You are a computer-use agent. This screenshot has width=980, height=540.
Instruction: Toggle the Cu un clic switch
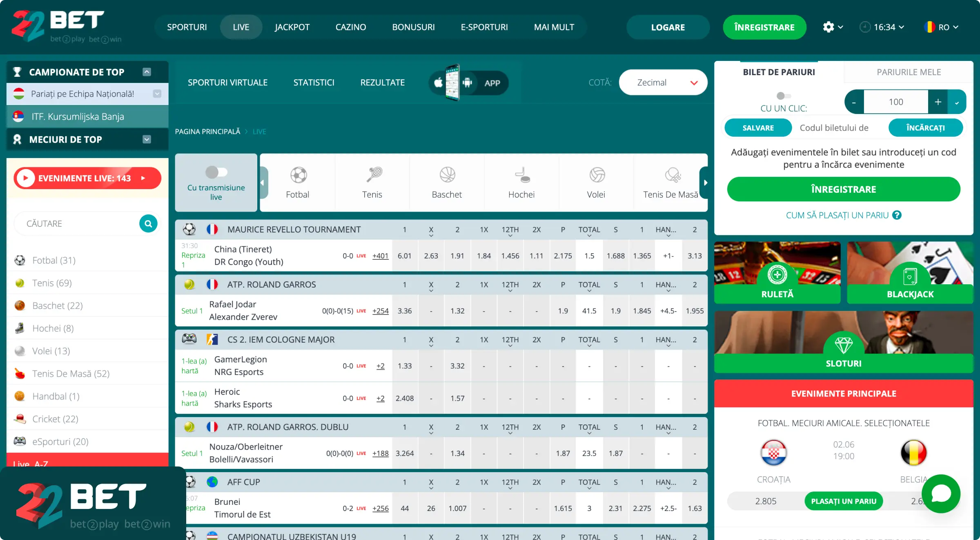tap(784, 96)
